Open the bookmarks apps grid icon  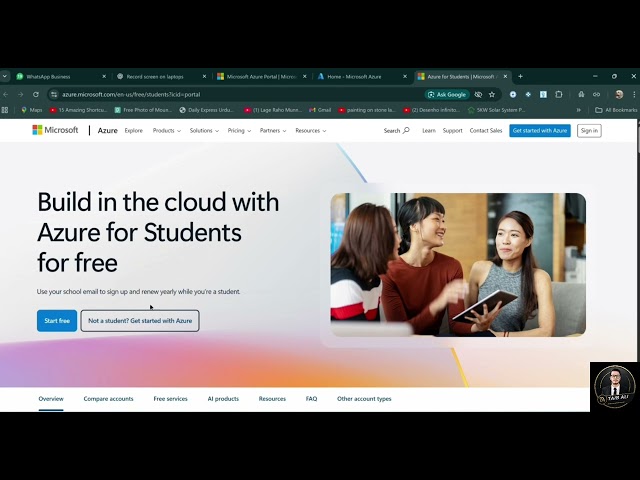(5, 110)
